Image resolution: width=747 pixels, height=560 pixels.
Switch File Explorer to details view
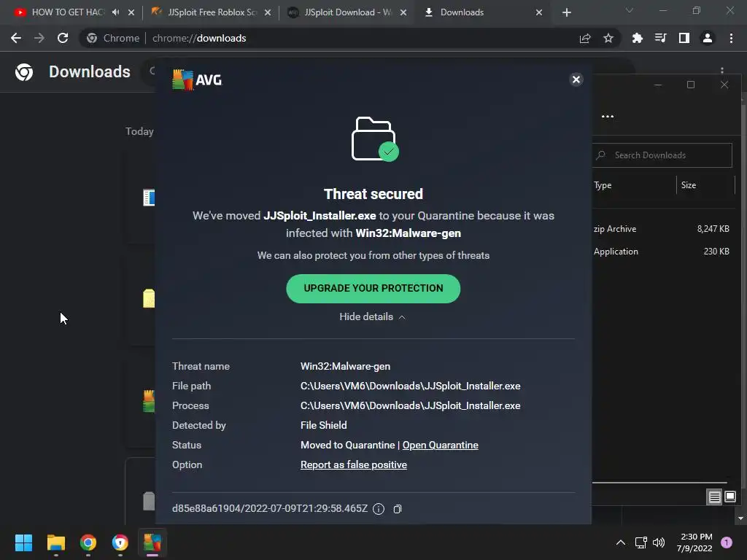(x=715, y=497)
